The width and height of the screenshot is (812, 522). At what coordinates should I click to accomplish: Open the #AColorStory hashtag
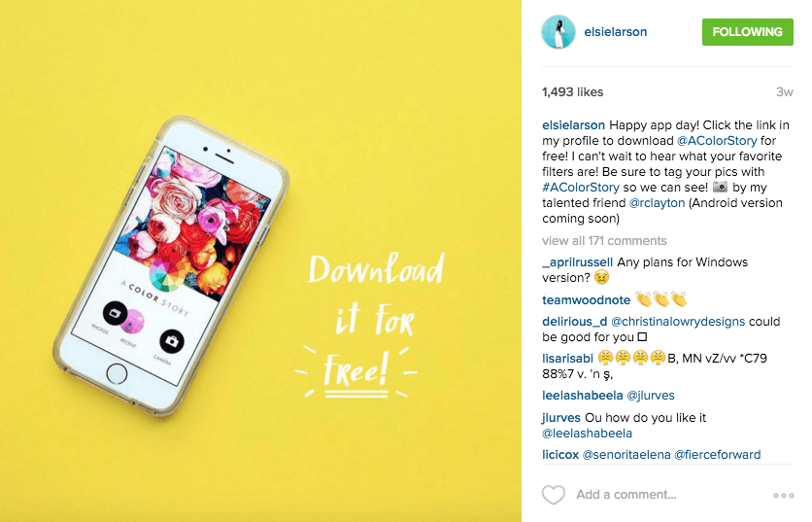581,188
